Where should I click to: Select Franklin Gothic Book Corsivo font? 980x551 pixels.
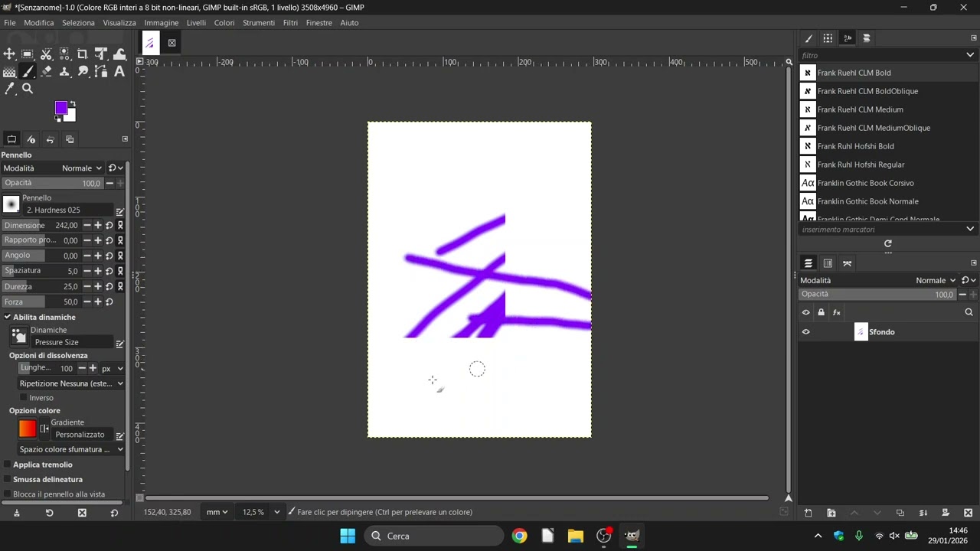point(888,183)
